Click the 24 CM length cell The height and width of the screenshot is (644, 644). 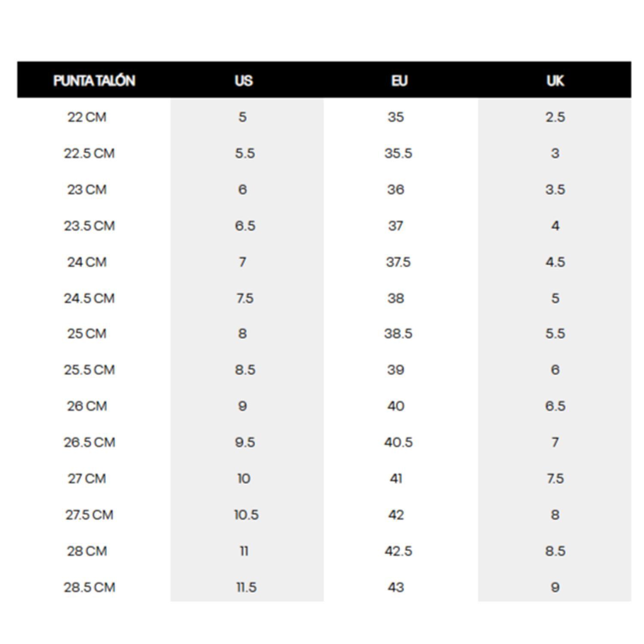point(87,262)
